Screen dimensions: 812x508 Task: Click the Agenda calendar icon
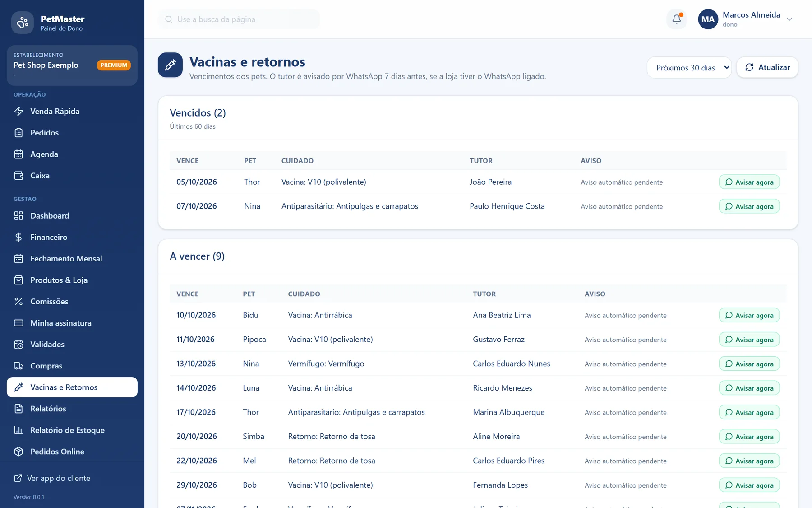[18, 154]
